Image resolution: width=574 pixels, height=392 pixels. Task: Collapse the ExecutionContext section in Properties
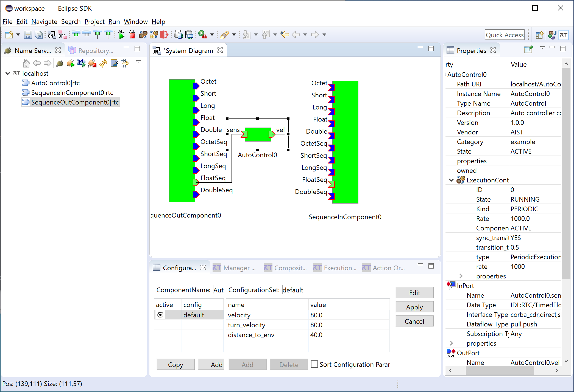451,180
